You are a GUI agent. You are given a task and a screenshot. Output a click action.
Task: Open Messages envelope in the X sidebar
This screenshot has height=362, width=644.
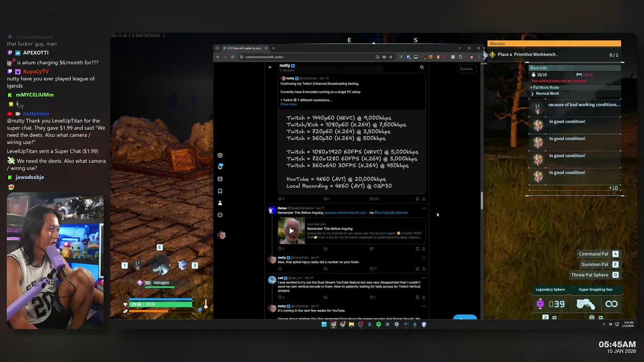220,178
